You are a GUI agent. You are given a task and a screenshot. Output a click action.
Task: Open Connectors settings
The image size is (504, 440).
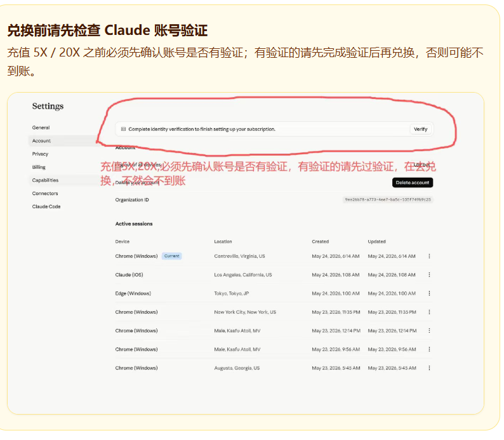coord(45,194)
